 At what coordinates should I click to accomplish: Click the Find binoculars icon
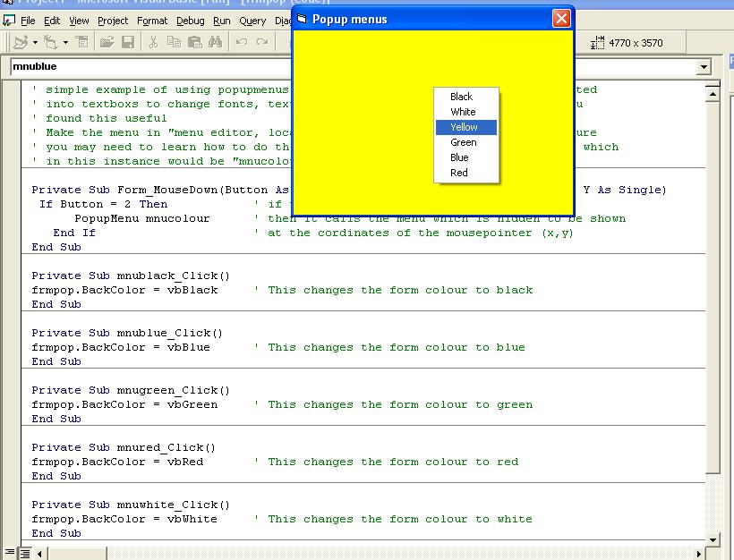coord(215,42)
